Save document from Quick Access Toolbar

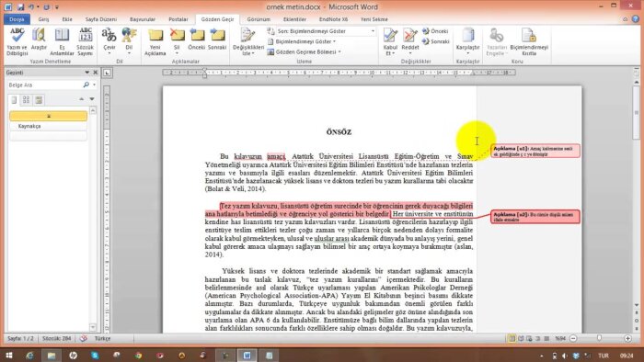tap(20, 7)
